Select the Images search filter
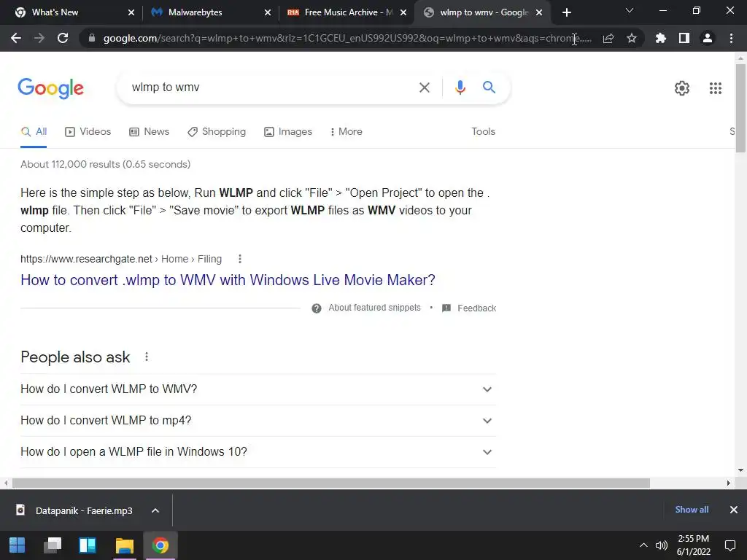The height and width of the screenshot is (560, 747). click(288, 131)
